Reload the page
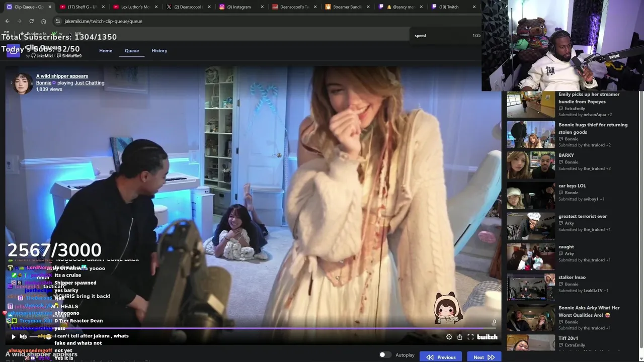644x362 pixels. pyautogui.click(x=31, y=21)
